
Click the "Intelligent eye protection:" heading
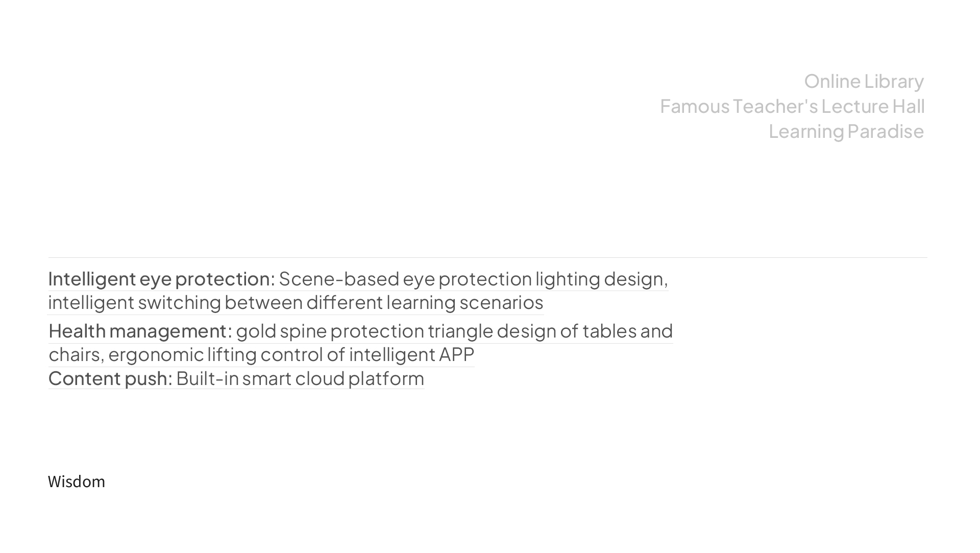pyautogui.click(x=161, y=279)
